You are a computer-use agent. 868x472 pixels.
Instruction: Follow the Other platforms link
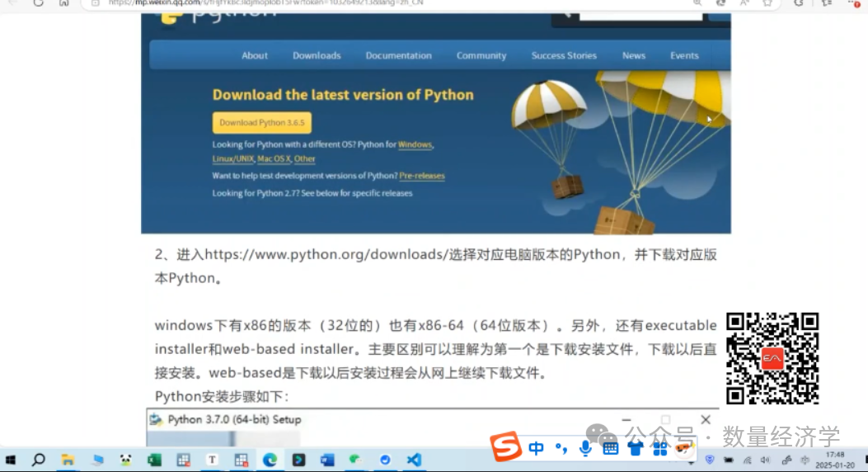(304, 159)
